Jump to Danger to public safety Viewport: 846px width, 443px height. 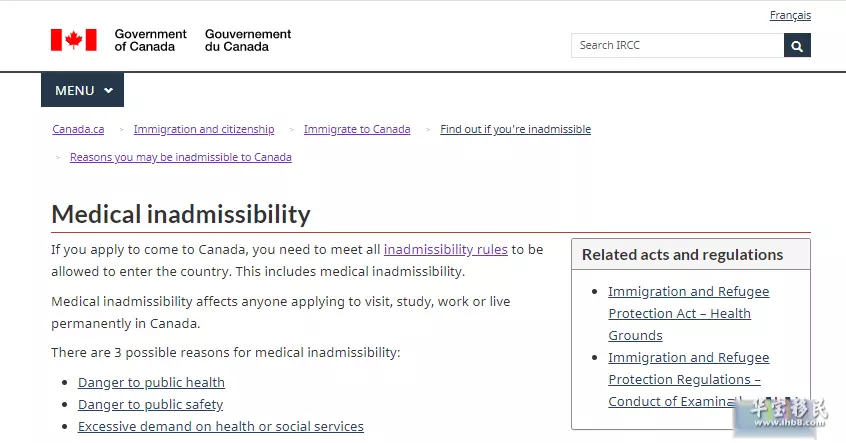(x=151, y=405)
